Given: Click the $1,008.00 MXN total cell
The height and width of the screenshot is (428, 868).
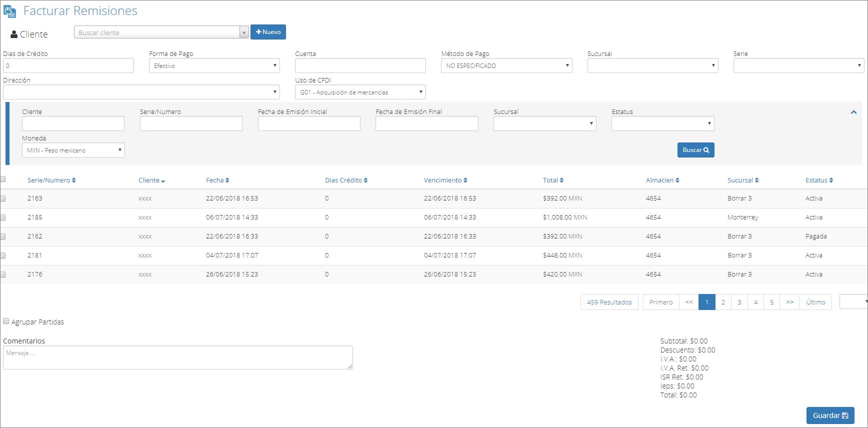Looking at the screenshot, I should pos(565,217).
